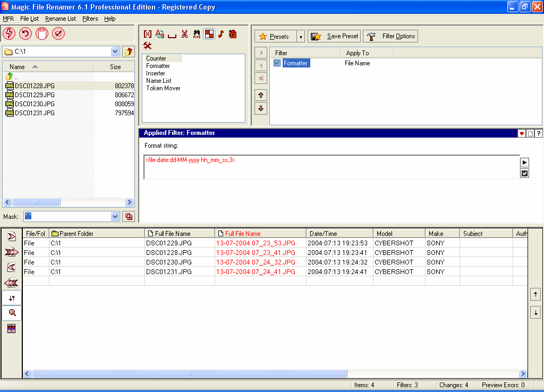The height and width of the screenshot is (392, 544).
Task: Open the Presets dropdown arrow
Action: 300,37
